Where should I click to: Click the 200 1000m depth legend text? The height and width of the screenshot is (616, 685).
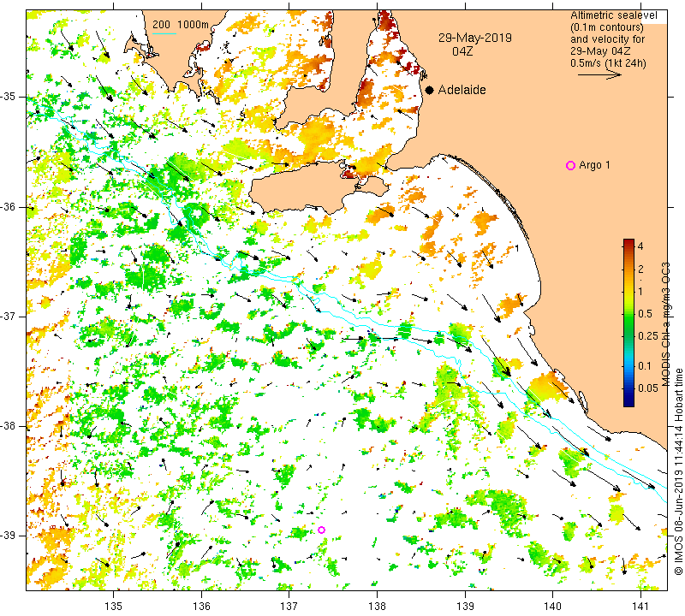[x=181, y=25]
